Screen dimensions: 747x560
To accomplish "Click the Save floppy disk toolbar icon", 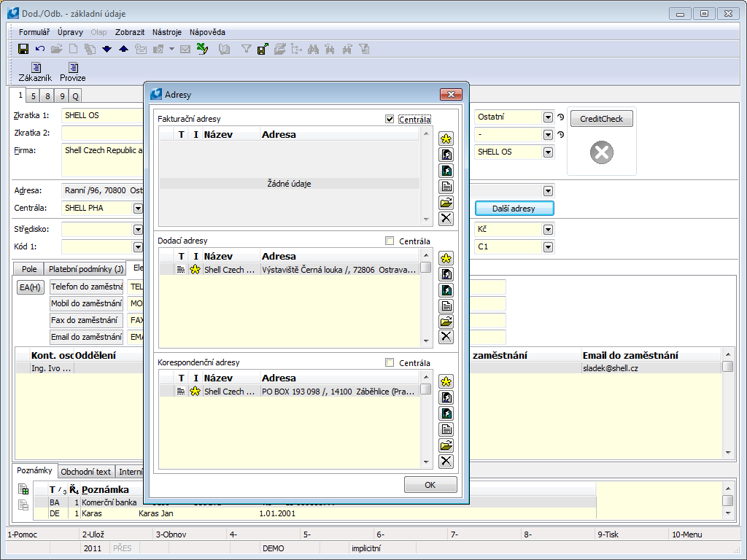I will click(x=23, y=49).
